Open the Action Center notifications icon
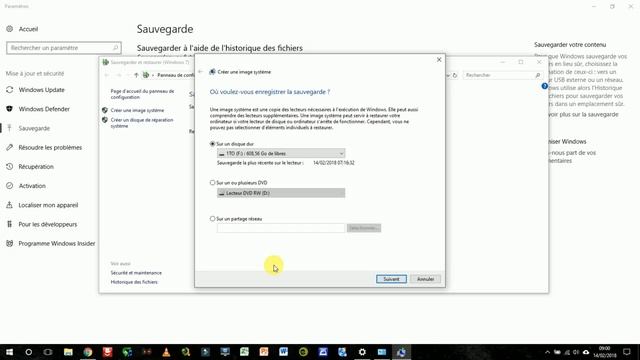This screenshot has height=360, width=640. pyautogui.click(x=627, y=352)
